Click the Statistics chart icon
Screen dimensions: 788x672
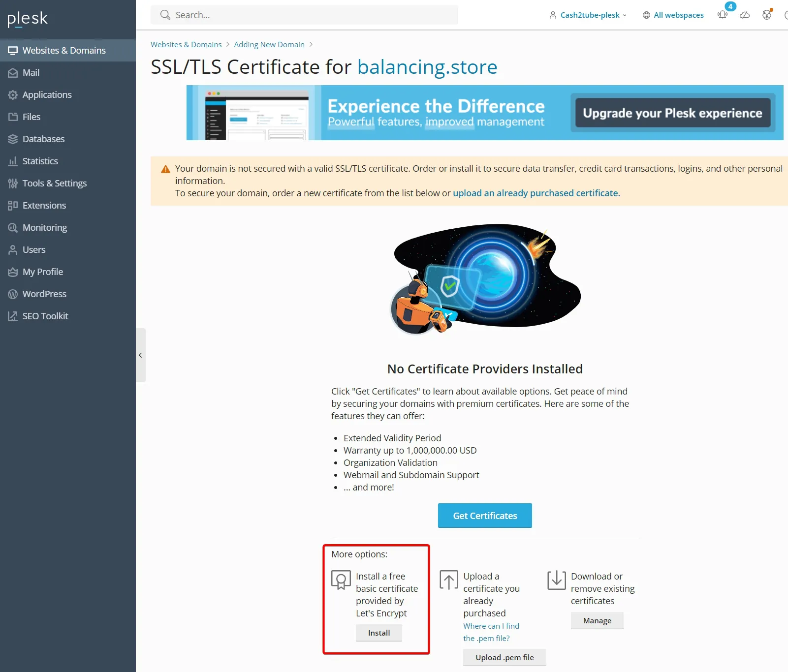pyautogui.click(x=13, y=161)
